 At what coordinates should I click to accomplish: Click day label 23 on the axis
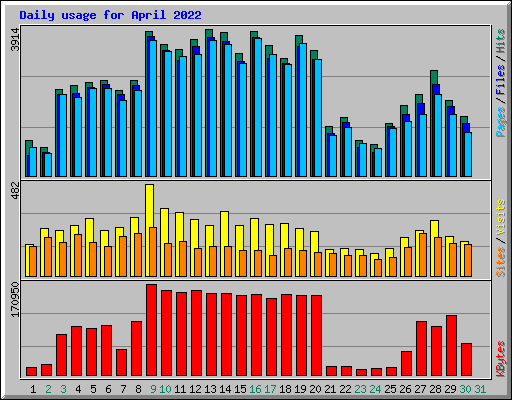click(x=360, y=389)
